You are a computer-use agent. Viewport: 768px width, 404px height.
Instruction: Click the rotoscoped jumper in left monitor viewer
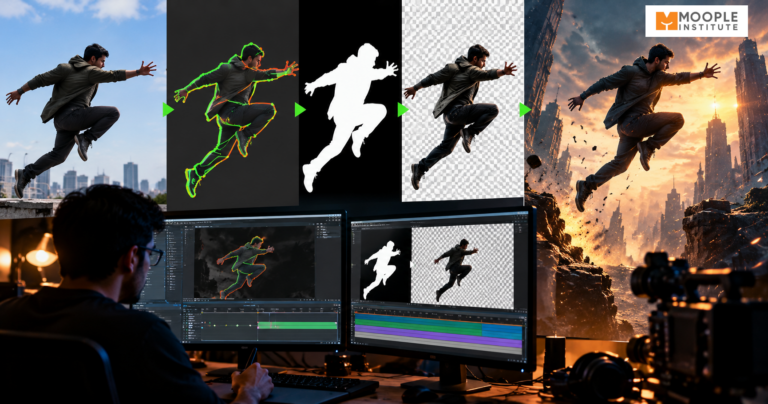[245, 266]
